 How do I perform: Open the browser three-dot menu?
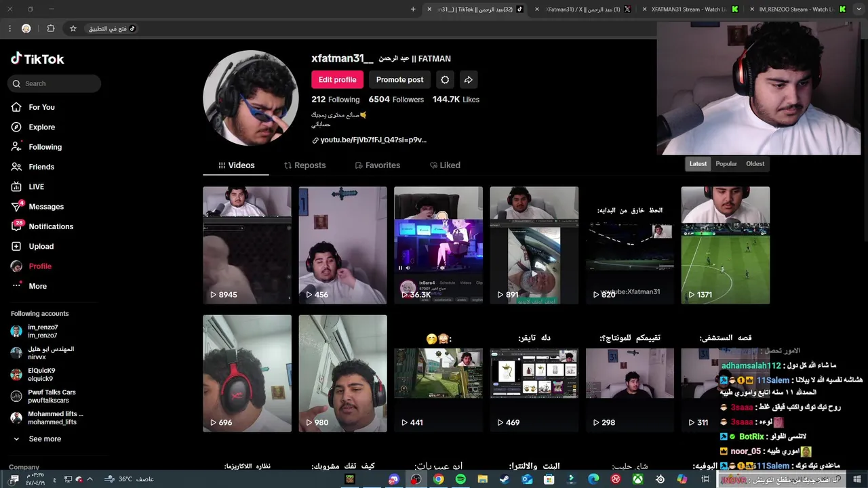pos(9,28)
